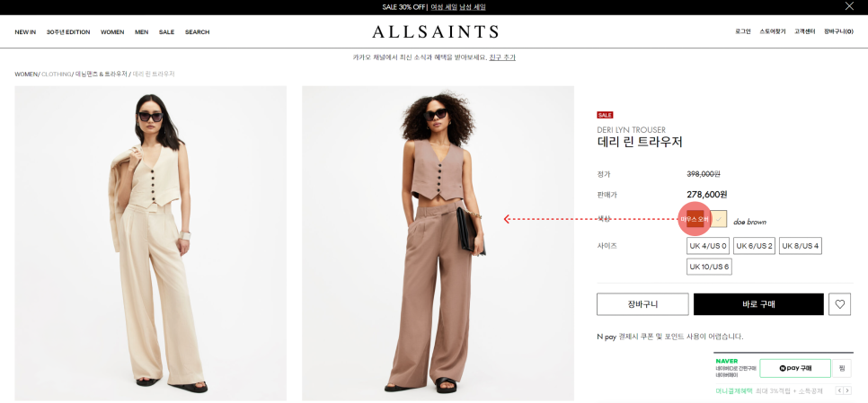The height and width of the screenshot is (403, 868).
Task: Click the 바로 구매 buy-now button
Action: 758,304
